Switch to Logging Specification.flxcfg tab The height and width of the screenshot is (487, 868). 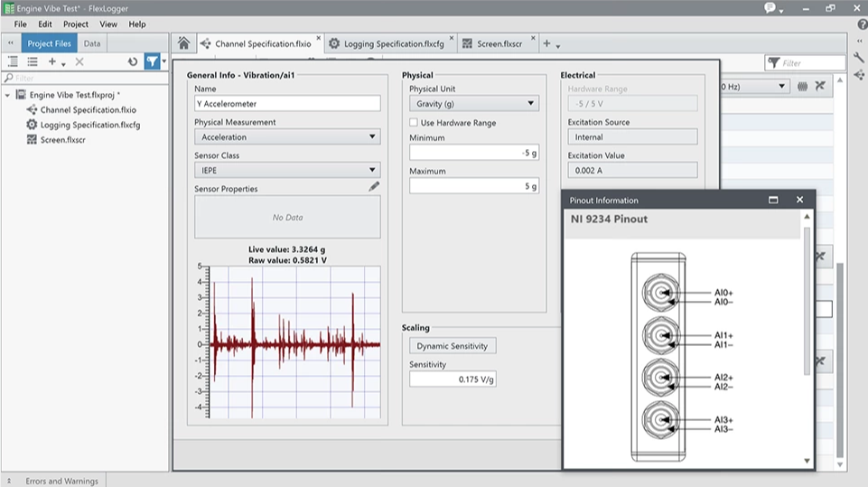[x=394, y=43]
